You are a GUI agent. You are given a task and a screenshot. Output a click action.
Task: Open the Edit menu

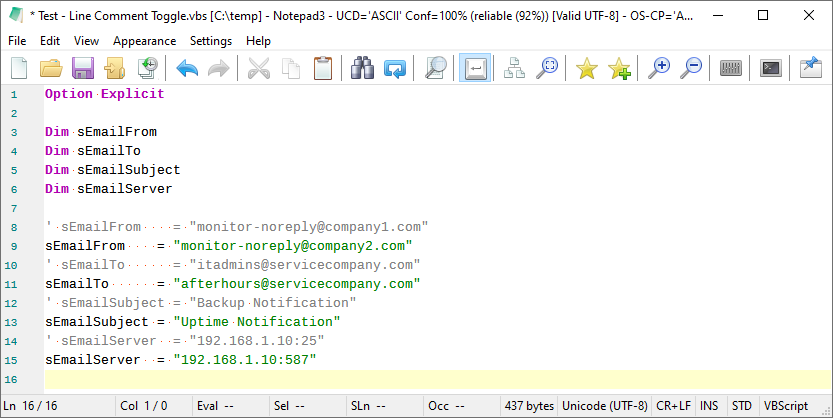click(x=50, y=41)
